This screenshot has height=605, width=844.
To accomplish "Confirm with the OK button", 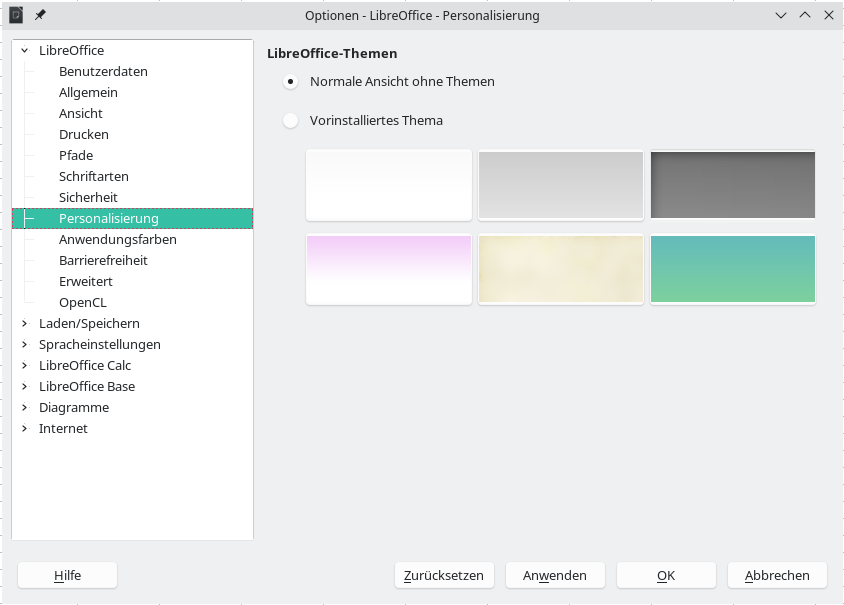I will [x=666, y=575].
